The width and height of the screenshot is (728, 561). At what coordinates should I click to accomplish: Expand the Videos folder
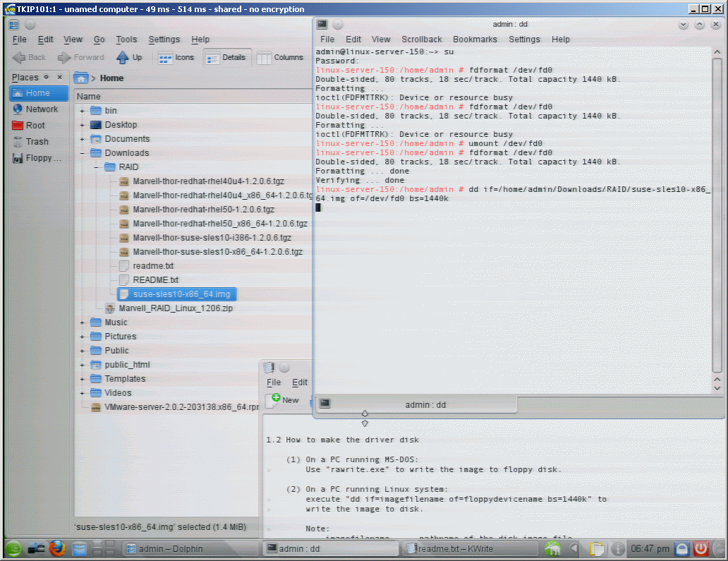pos(82,393)
